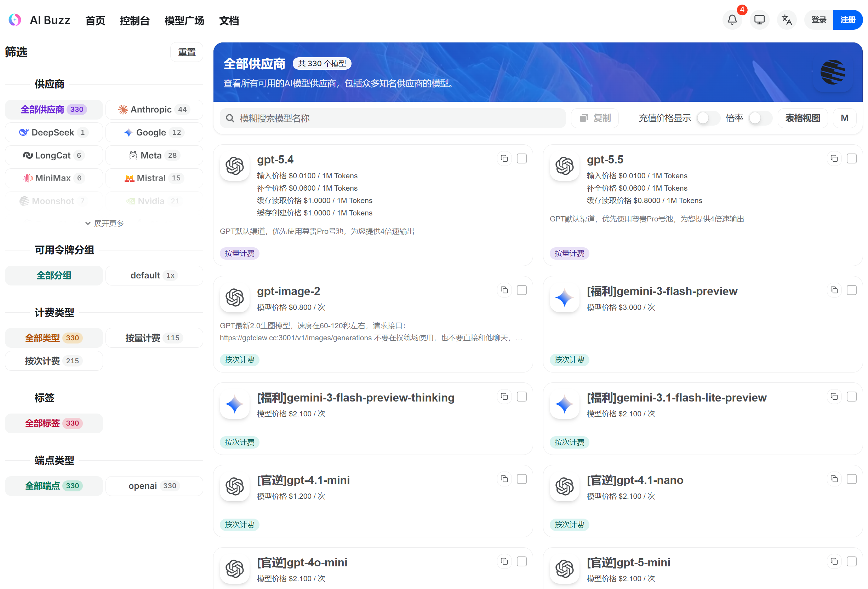Click the OpenAI logo on gpt-image-2 card
The image size is (868, 589).
(235, 298)
